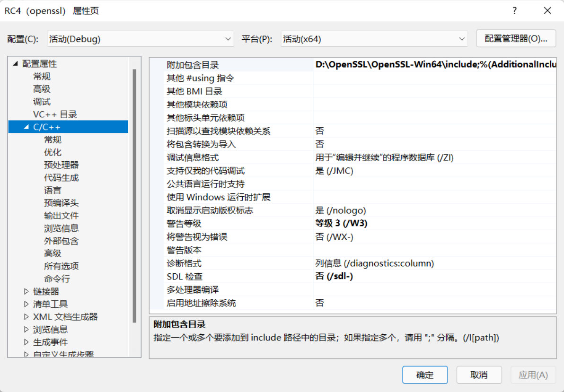Expand the 清单工具 tree node
Screen dimensions: 564x392
click(26, 304)
